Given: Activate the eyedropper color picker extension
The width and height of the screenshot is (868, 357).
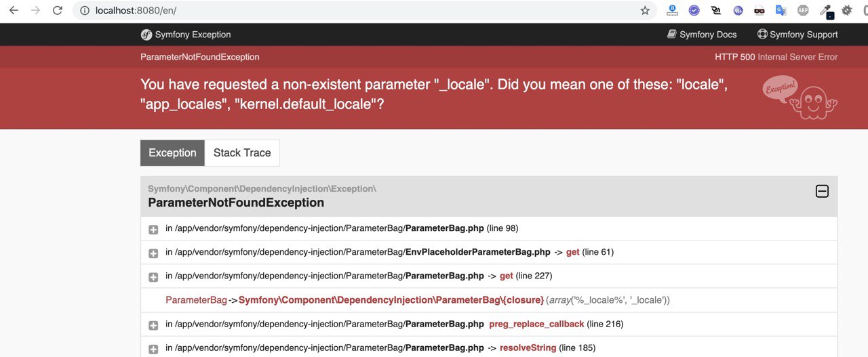Looking at the screenshot, I should (825, 11).
